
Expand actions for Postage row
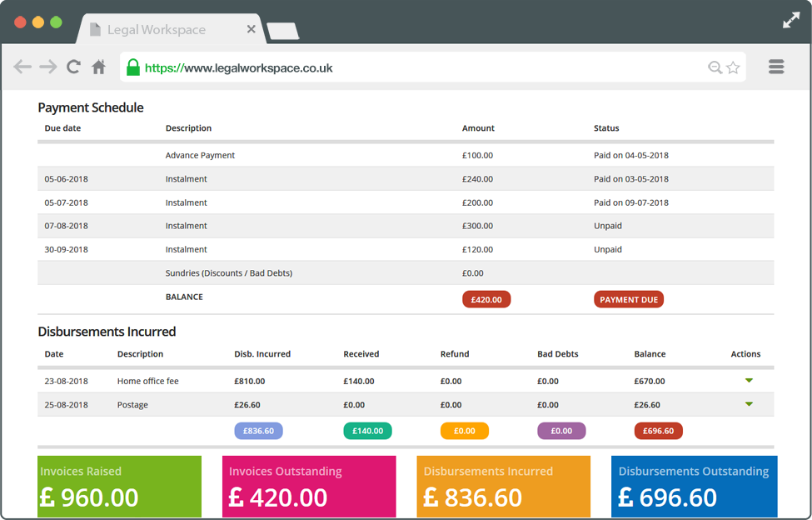(x=749, y=404)
